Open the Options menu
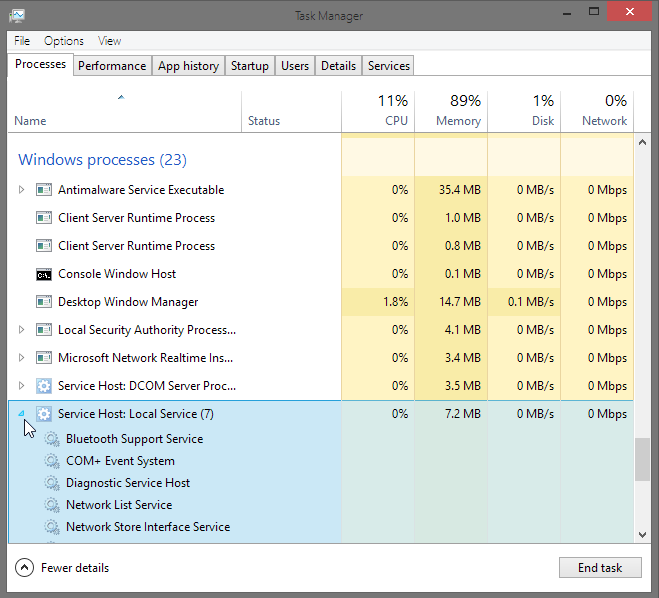This screenshot has height=598, width=659. point(64,41)
